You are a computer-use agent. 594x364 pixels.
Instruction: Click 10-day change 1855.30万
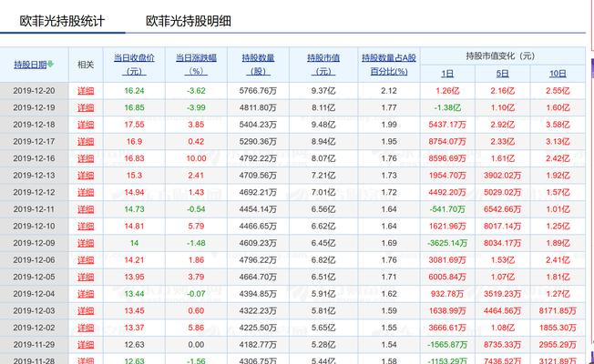pos(558,328)
